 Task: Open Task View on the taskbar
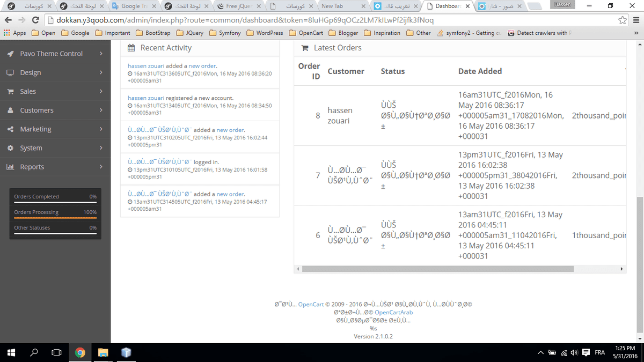click(56, 352)
